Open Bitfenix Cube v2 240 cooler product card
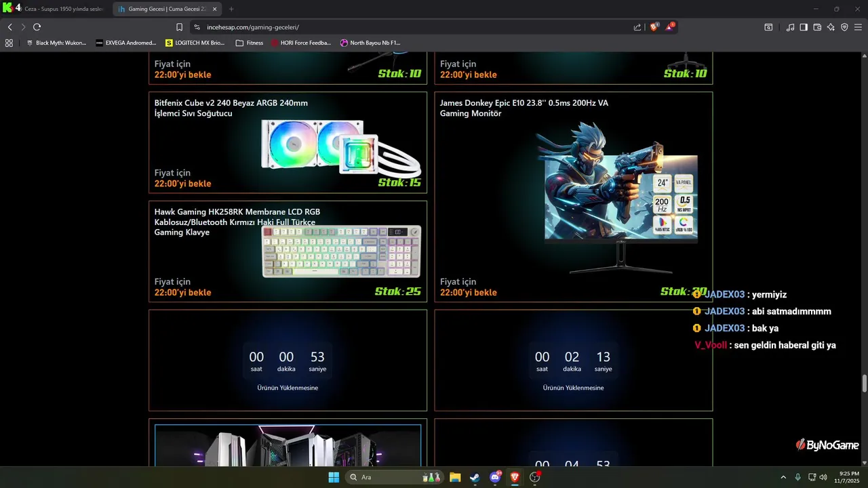Viewport: 868px width, 488px height. click(288, 142)
